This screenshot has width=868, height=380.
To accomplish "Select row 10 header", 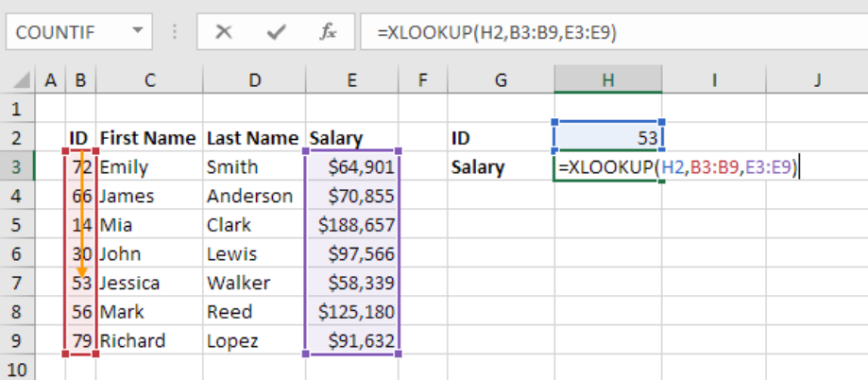I will 17,369.
